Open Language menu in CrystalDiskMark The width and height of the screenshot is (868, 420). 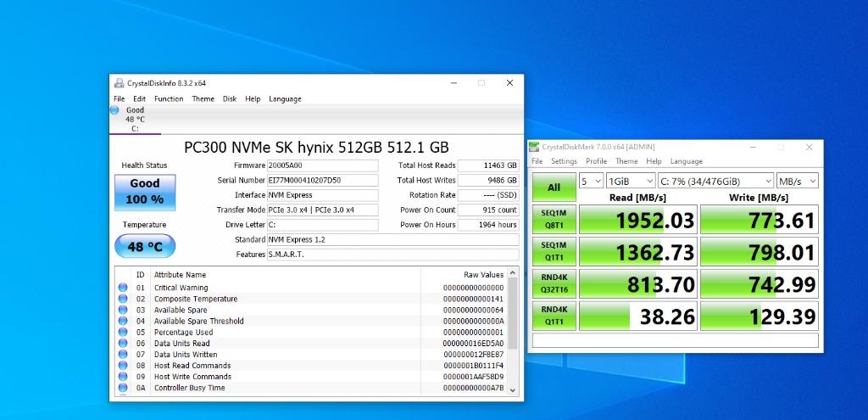(x=687, y=161)
